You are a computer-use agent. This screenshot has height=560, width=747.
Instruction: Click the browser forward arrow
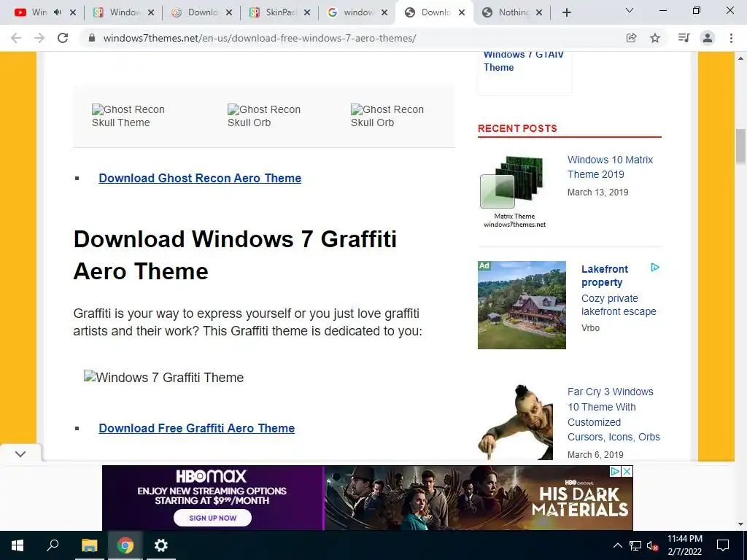point(39,38)
